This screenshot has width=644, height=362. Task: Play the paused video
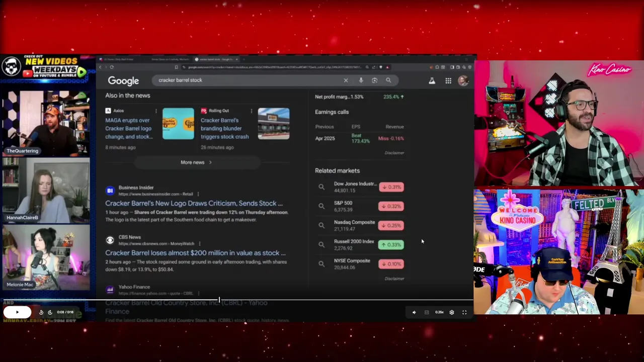pyautogui.click(x=17, y=312)
